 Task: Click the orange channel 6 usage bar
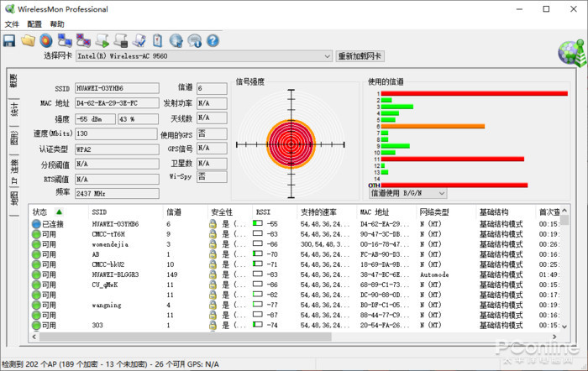click(x=433, y=126)
